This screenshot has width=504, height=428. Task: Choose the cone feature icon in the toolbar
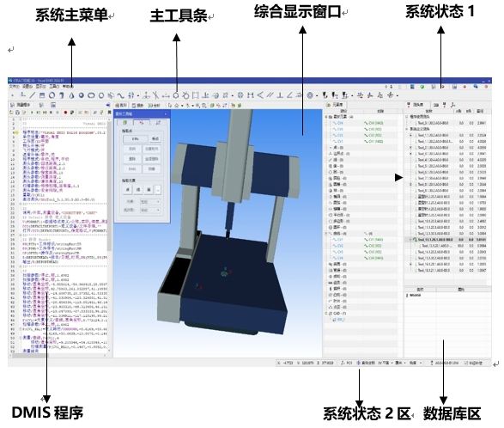(71, 95)
